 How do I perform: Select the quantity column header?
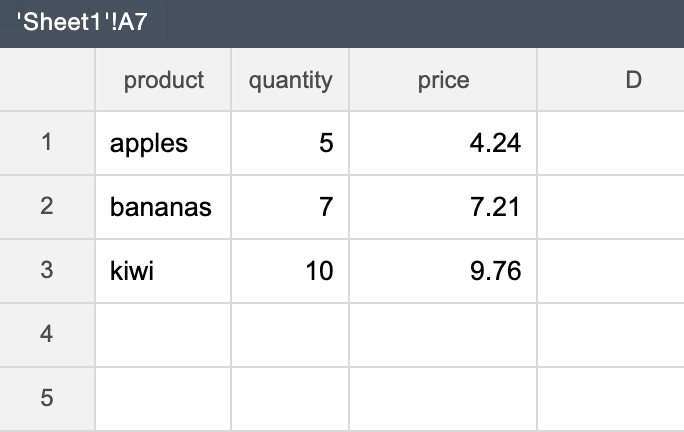click(290, 80)
